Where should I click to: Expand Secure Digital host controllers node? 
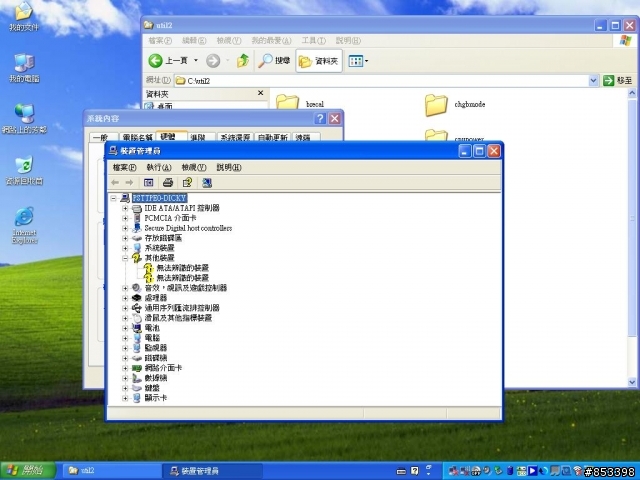(x=125, y=228)
